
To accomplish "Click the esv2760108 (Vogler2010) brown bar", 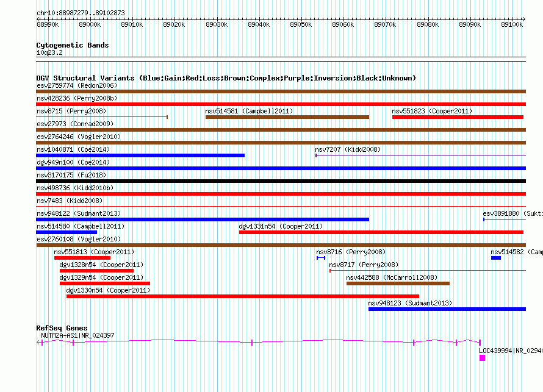I will pos(281,245).
